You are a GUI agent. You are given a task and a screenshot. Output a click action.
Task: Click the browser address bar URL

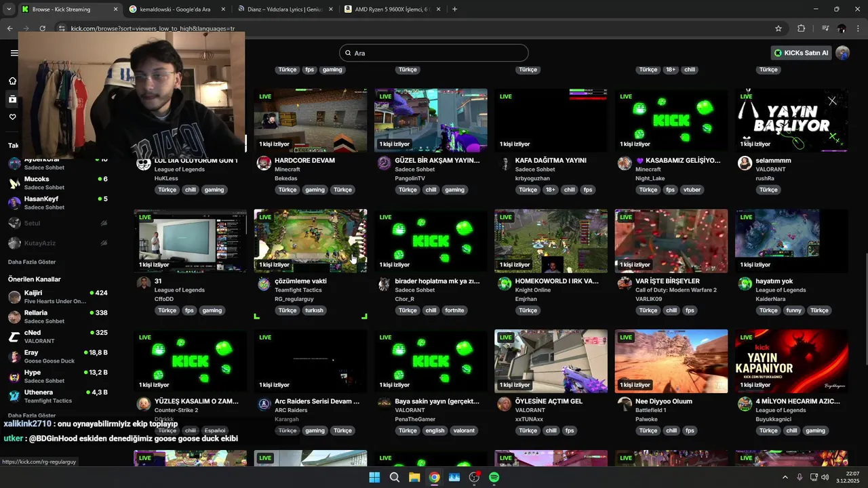(153, 28)
